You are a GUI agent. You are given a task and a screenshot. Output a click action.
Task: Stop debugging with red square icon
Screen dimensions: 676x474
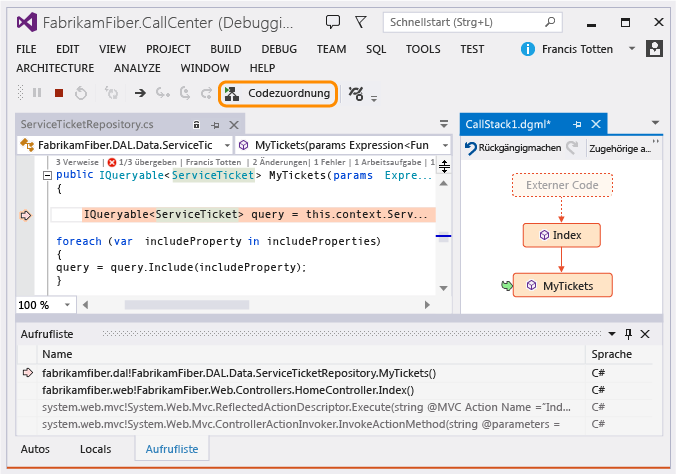59,93
